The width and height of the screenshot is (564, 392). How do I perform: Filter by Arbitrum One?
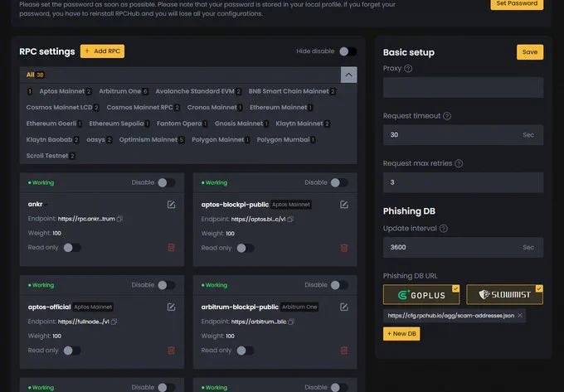pos(124,91)
